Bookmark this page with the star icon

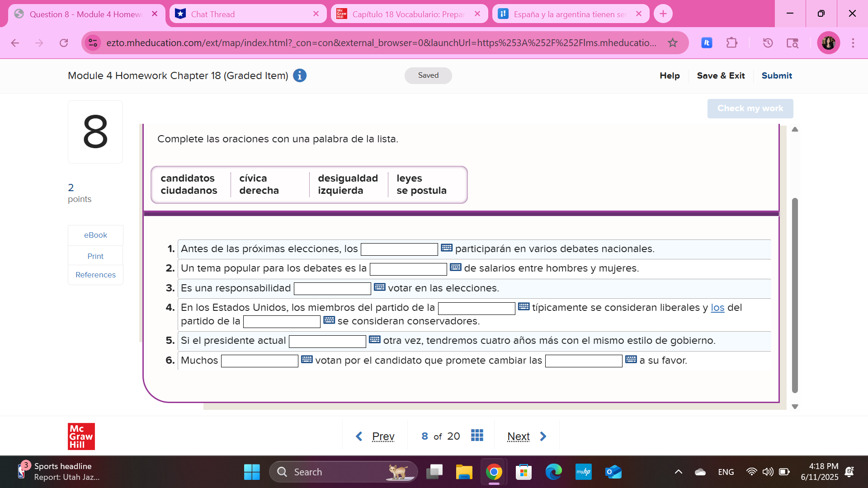[673, 43]
